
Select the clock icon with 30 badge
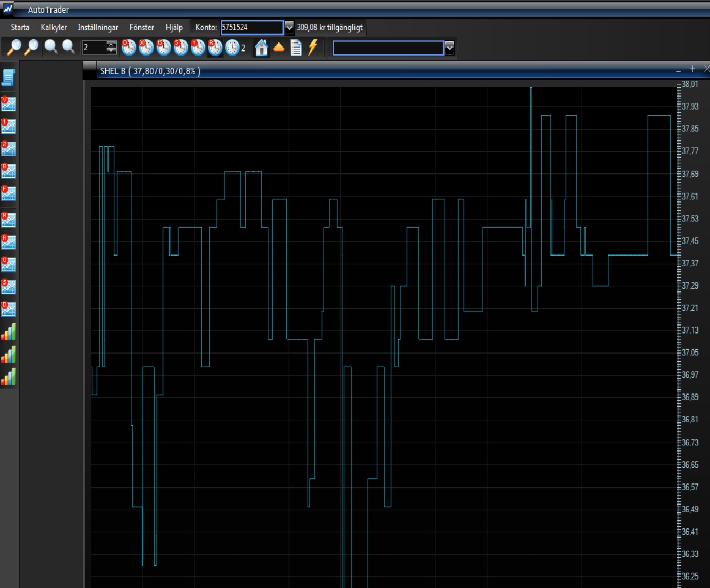click(146, 48)
